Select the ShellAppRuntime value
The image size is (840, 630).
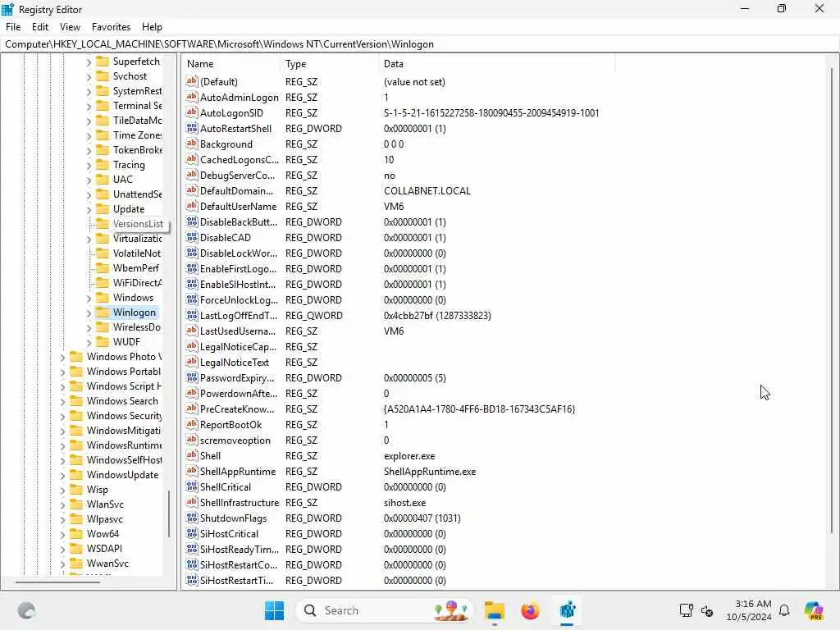click(238, 472)
